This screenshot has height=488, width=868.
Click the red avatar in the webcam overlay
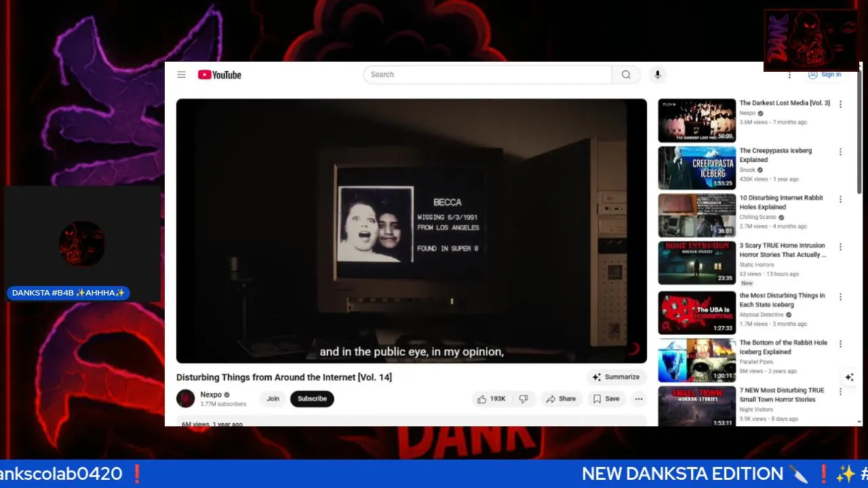click(x=81, y=243)
